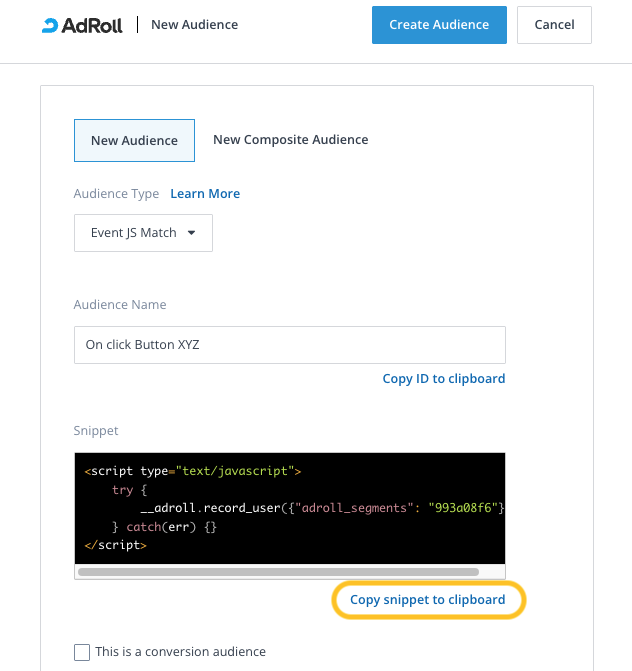The image size is (632, 671).
Task: Focus the Audience Name text field
Action: click(289, 345)
